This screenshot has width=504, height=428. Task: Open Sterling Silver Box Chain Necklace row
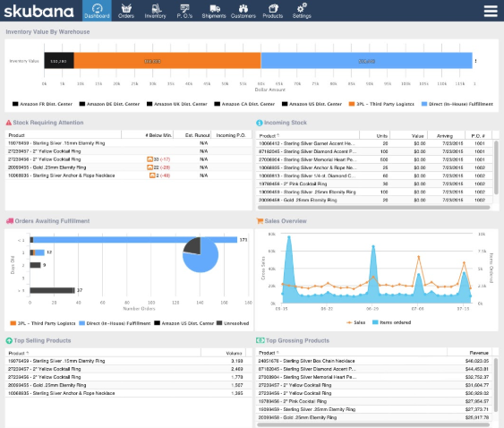374,361
